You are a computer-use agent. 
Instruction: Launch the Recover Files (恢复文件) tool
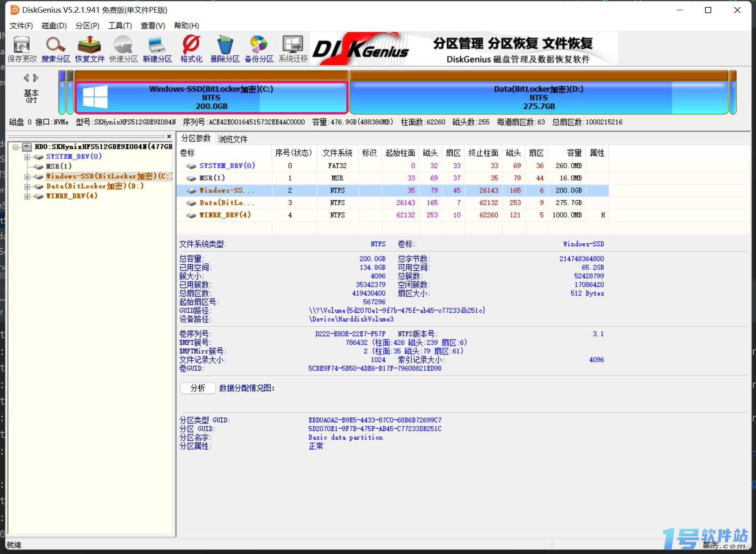click(x=90, y=49)
